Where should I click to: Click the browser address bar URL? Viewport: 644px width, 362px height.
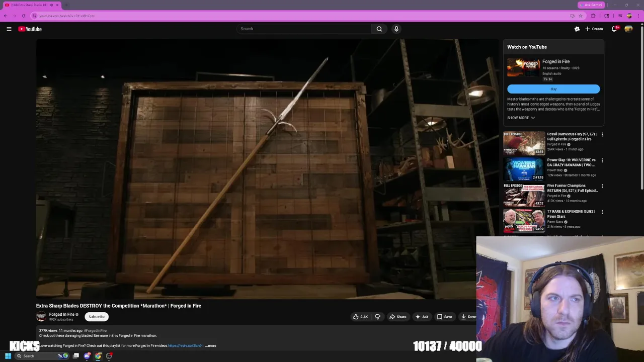tap(67, 16)
